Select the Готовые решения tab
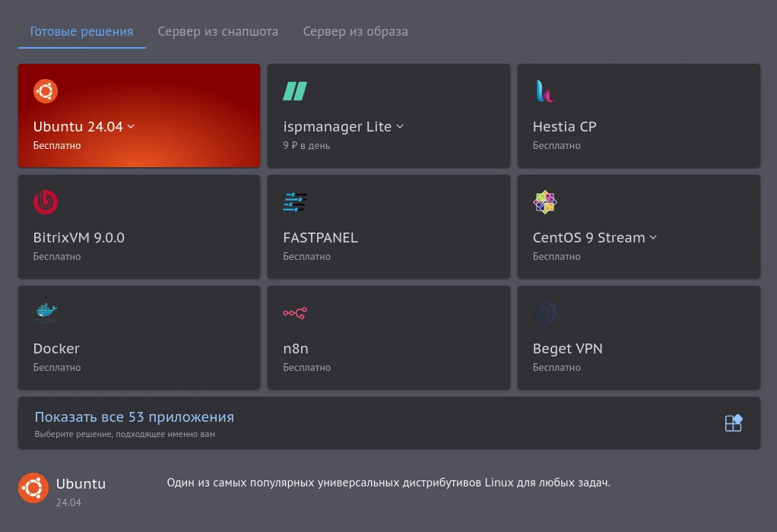 coord(81,31)
